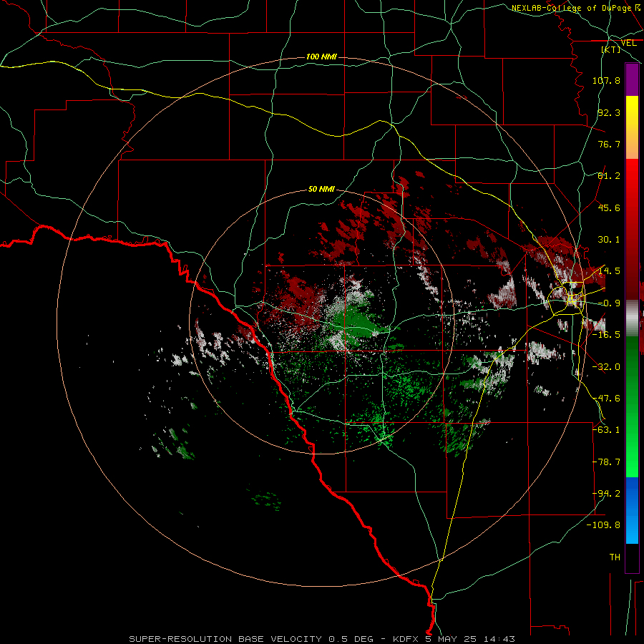644x644 pixels.
Task: Click the -32.0 velocity scale value
Action: [606, 367]
